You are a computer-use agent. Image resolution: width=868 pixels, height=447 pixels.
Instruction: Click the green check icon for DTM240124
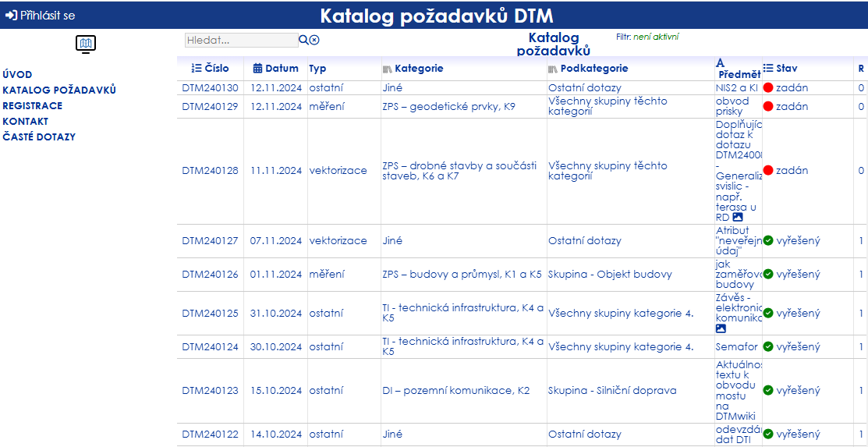[768, 346]
